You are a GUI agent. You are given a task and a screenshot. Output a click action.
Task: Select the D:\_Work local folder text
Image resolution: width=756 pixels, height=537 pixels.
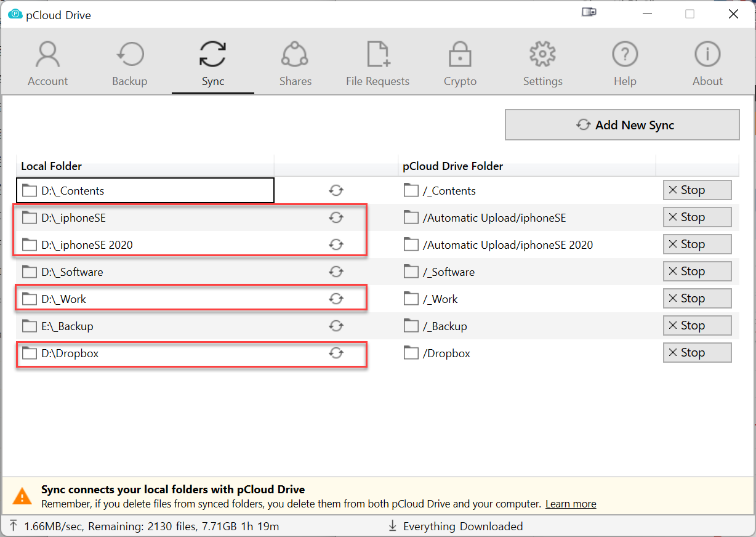coord(64,299)
